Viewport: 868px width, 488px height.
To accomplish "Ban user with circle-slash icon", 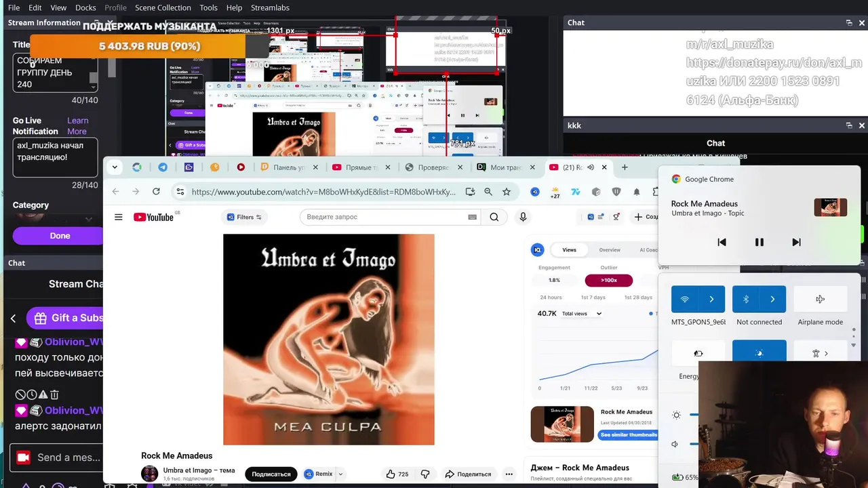I will click(x=20, y=394).
